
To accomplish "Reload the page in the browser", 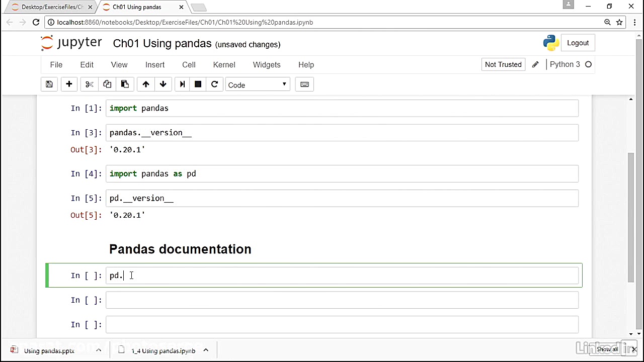I will pos(36,22).
